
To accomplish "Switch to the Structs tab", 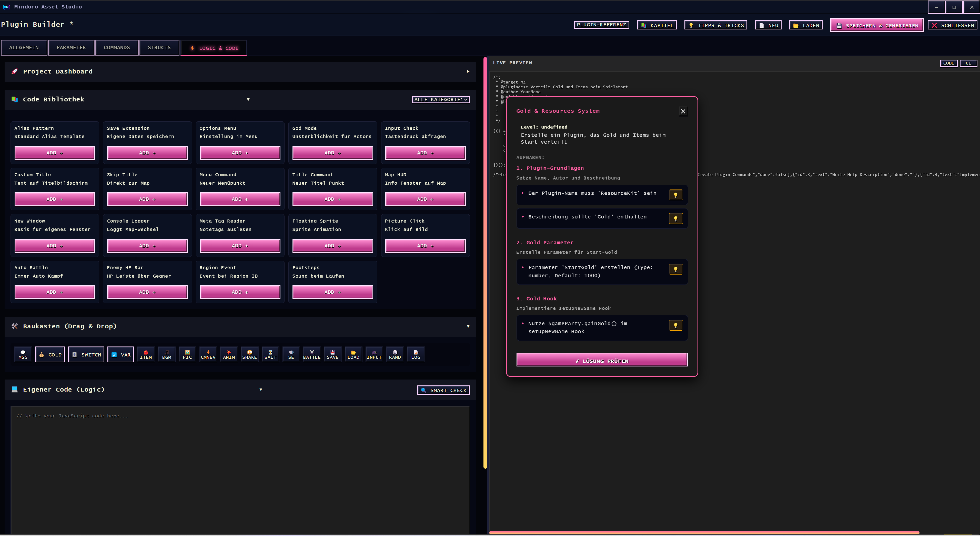I will point(159,48).
